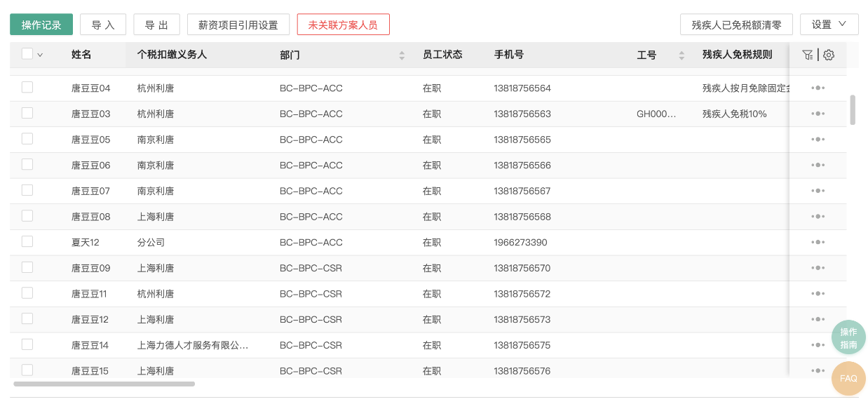Click the phone number 13818756564 cell

tap(521, 88)
